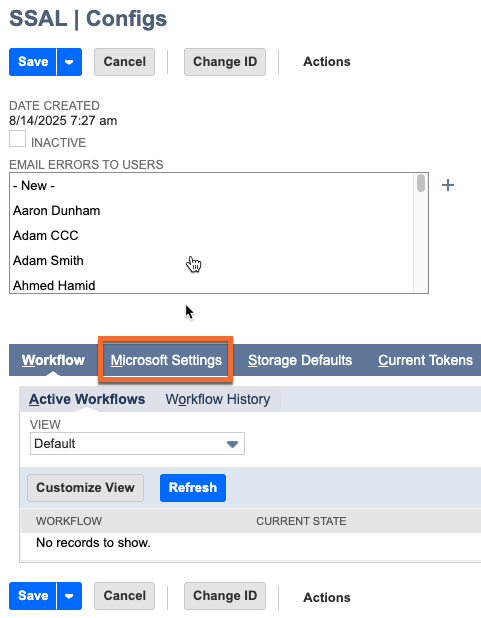Click the plus icon beside user list

[x=447, y=185]
